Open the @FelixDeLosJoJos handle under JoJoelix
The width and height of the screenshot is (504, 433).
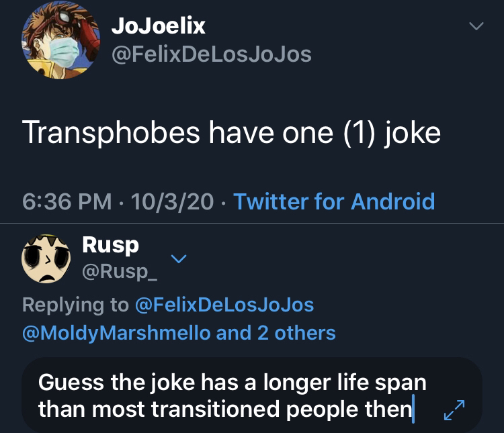tap(212, 54)
